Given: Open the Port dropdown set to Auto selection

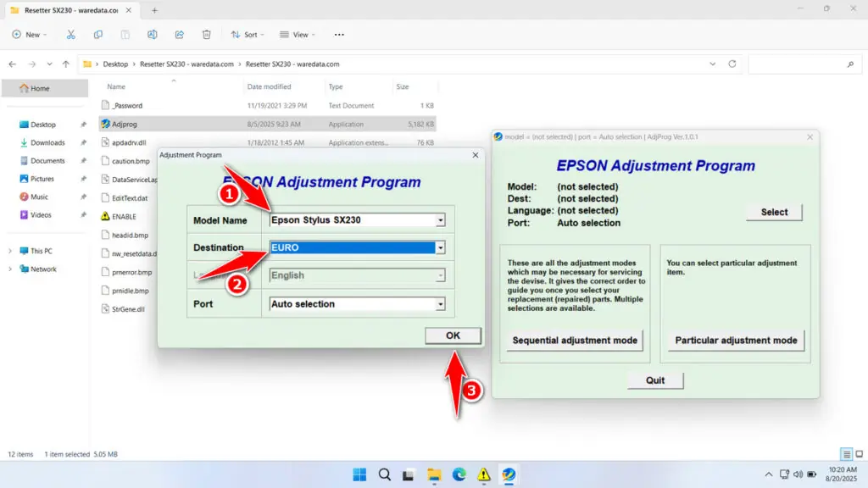Looking at the screenshot, I should pos(440,303).
